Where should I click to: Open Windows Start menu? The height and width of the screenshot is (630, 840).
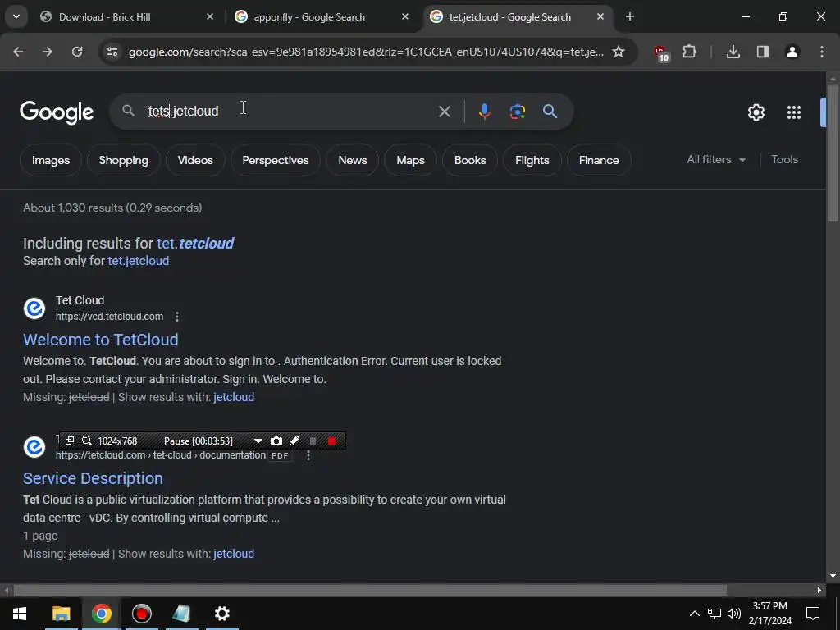(x=20, y=614)
